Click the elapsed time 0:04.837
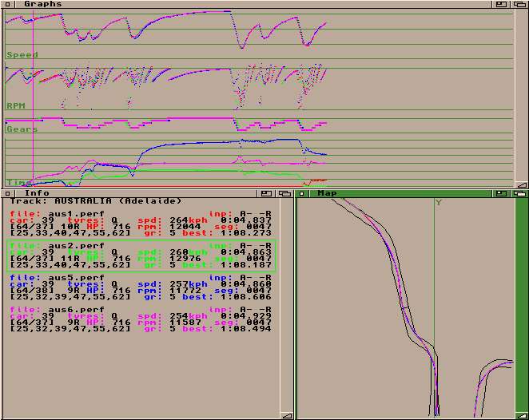 click(x=246, y=220)
